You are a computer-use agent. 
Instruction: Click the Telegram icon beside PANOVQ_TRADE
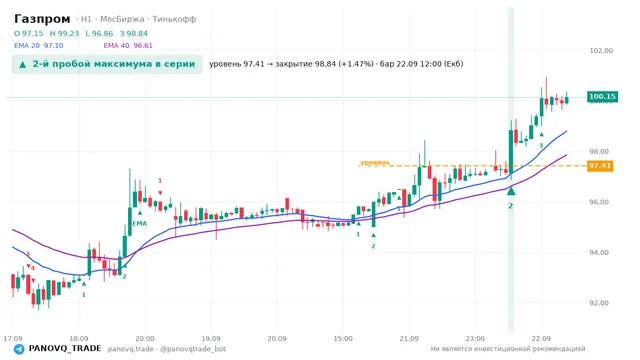pos(19,349)
